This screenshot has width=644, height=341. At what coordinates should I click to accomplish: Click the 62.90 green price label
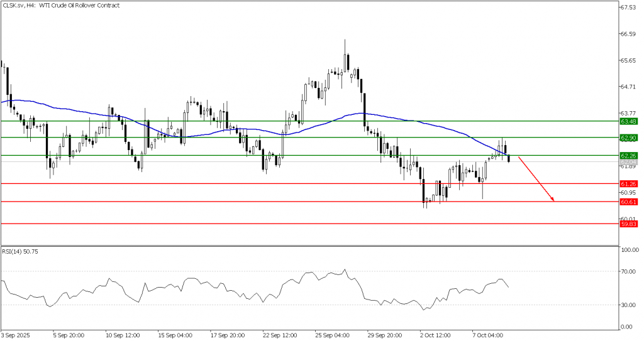pos(627,138)
